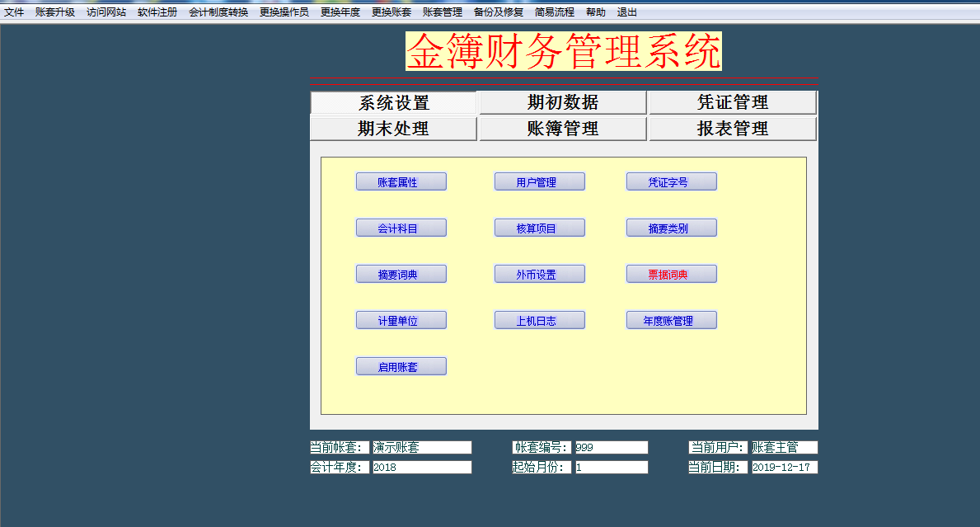This screenshot has height=527, width=980.
Task: Click the 当前日期: label
Action: pyautogui.click(x=718, y=467)
